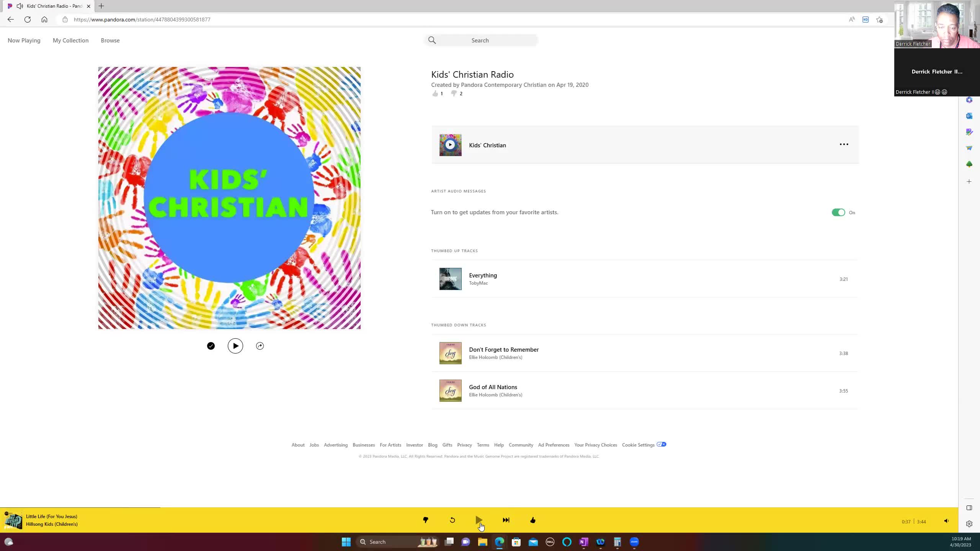The image size is (980, 551).
Task: Focus the Pandora Search field
Action: coord(480,40)
